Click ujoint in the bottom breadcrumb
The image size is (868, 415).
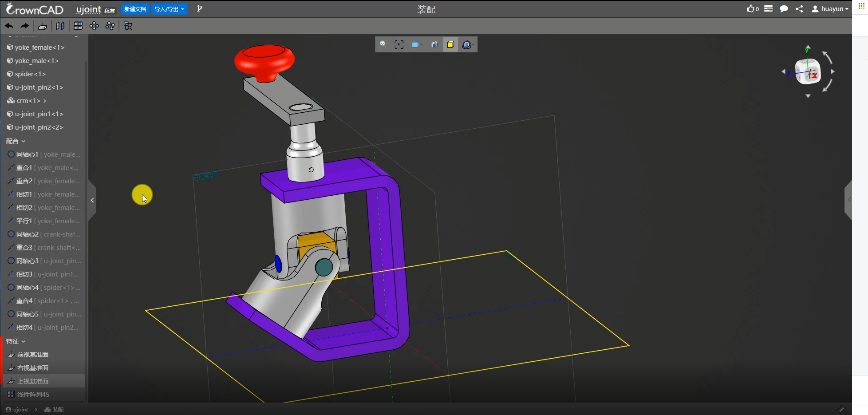[x=20, y=410]
